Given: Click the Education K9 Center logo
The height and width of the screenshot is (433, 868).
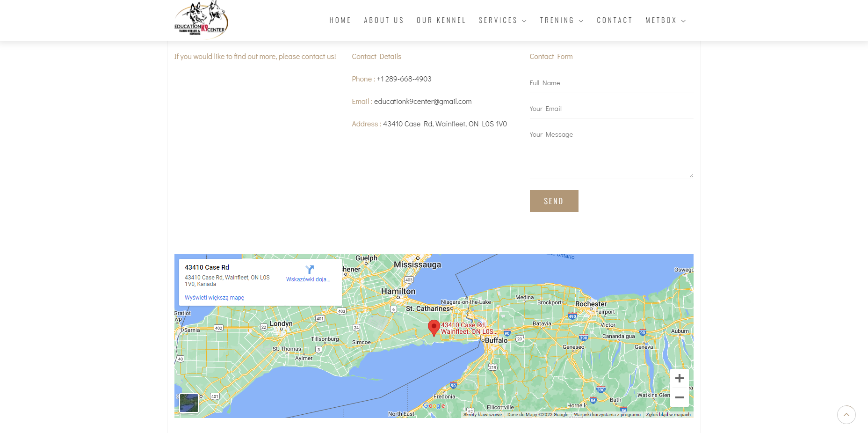Looking at the screenshot, I should click(201, 19).
